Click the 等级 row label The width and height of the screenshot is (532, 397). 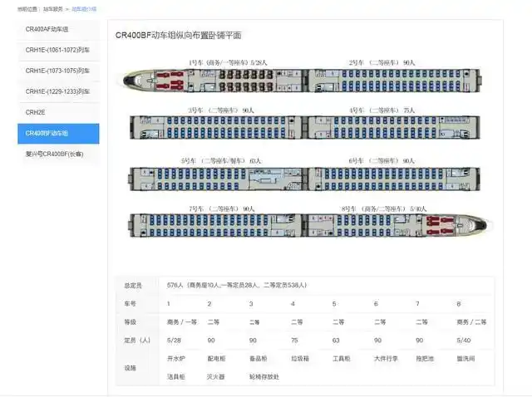pyautogui.click(x=130, y=322)
